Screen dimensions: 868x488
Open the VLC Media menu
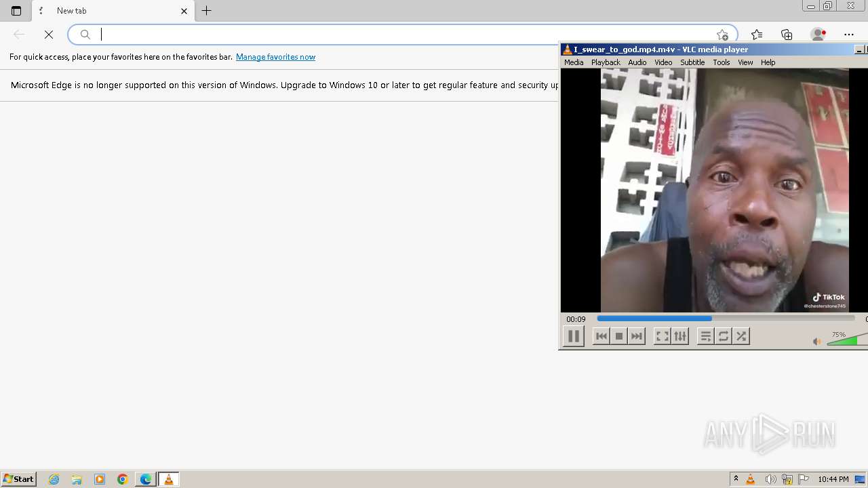[574, 62]
